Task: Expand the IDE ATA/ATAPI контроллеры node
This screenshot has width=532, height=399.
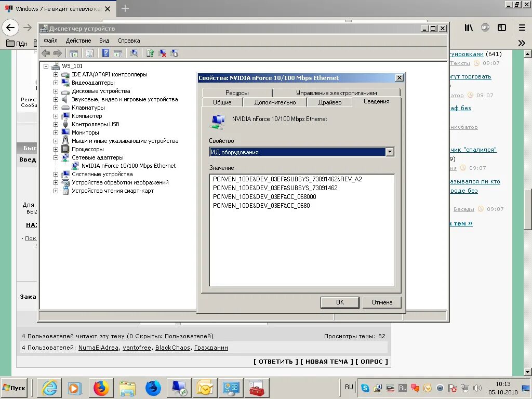Action: click(56, 74)
